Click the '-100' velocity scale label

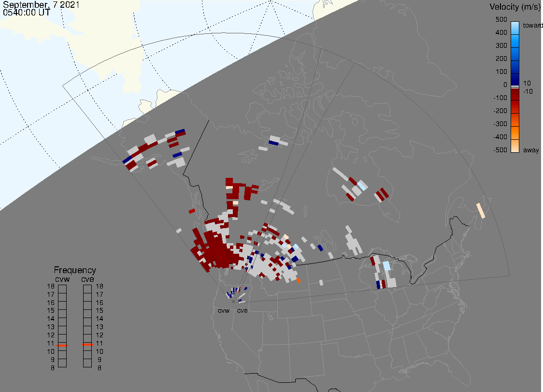(500, 98)
